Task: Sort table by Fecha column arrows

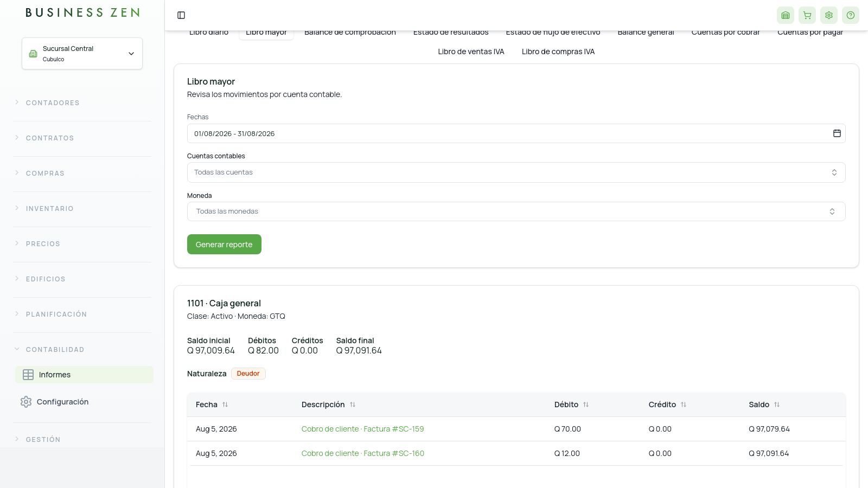Action: (x=225, y=404)
